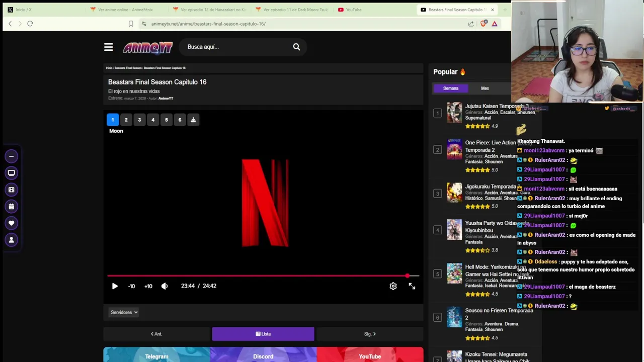
Task: Reload the page with the refresh icon
Action: tap(30, 24)
